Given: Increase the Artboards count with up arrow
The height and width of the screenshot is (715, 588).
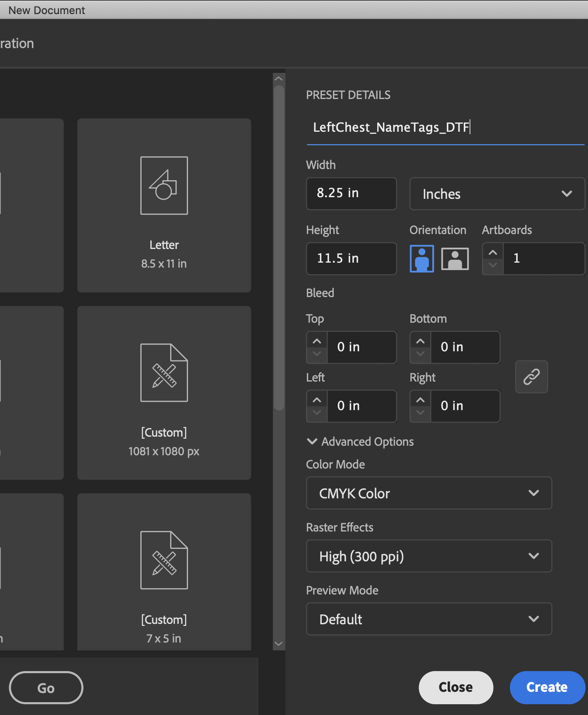Looking at the screenshot, I should (493, 252).
